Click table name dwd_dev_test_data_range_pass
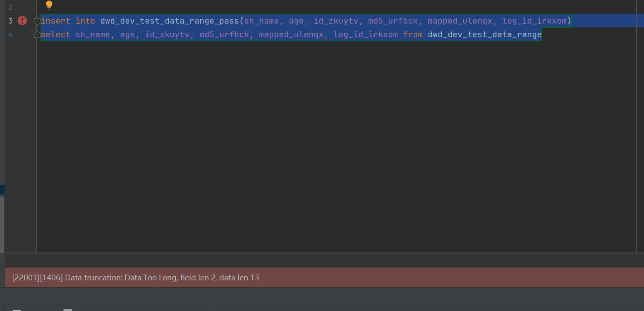The height and width of the screenshot is (311, 644). click(x=170, y=21)
